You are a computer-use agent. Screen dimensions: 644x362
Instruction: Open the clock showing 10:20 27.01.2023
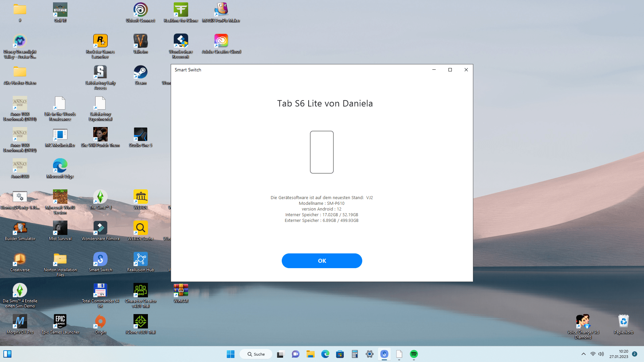(619, 354)
